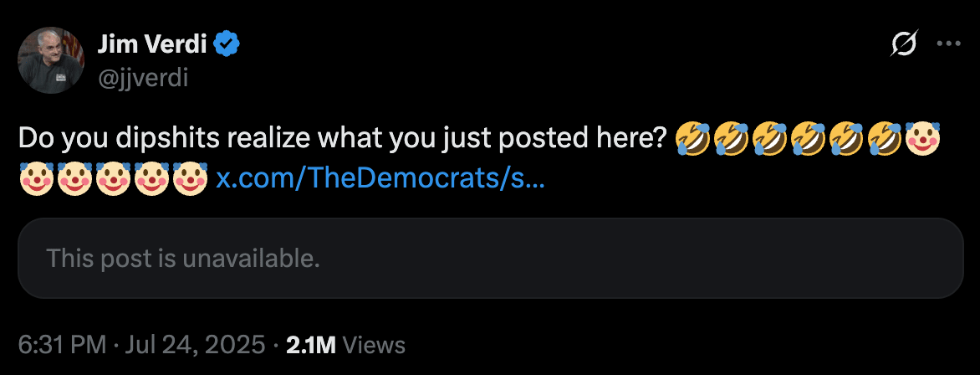Click the Jul 24, 2025 date

(x=195, y=345)
